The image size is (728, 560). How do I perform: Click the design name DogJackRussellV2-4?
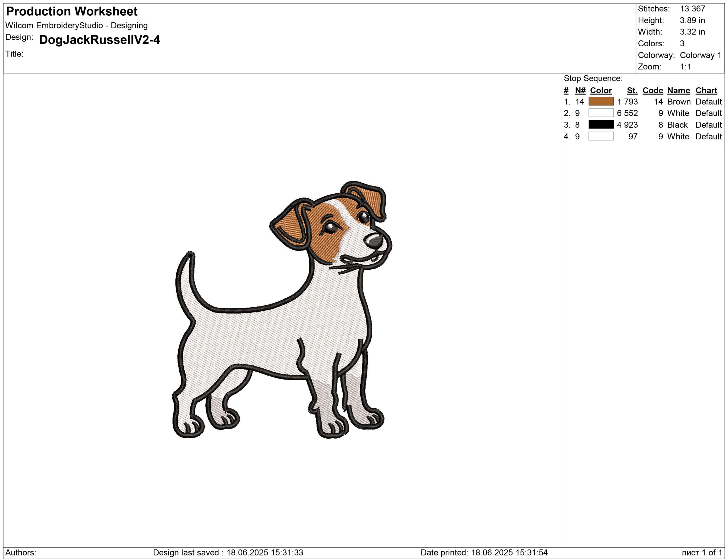(x=99, y=40)
